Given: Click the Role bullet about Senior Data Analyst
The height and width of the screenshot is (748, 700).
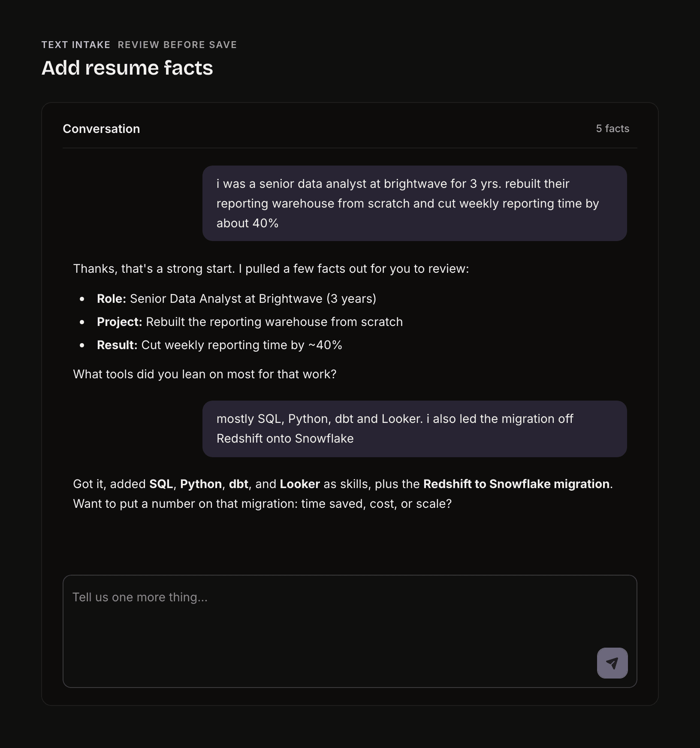Looking at the screenshot, I should [236, 299].
